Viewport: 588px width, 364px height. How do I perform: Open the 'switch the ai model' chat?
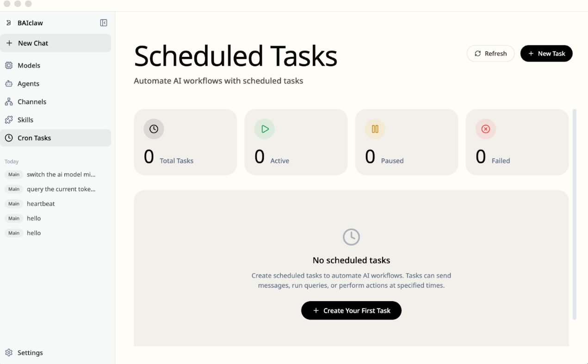click(x=61, y=174)
